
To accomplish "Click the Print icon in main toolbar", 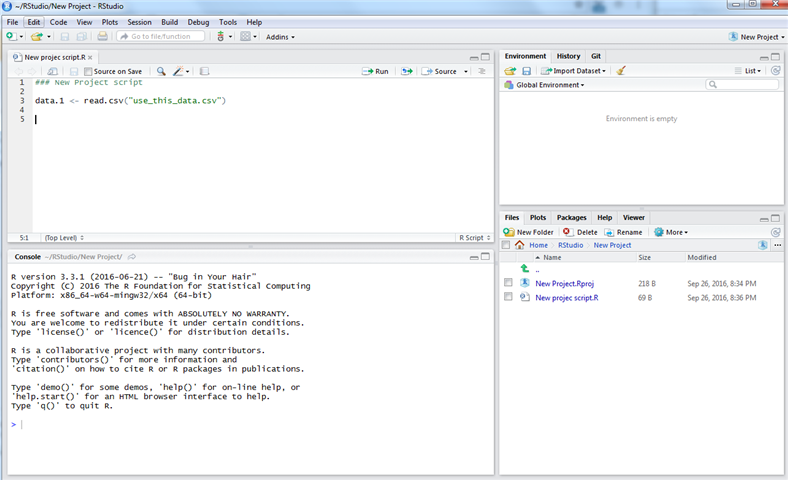I will click(103, 36).
